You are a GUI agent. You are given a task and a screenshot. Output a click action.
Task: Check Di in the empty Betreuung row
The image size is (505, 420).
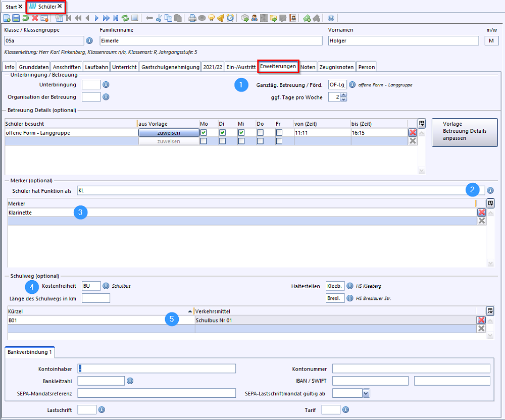click(x=222, y=141)
